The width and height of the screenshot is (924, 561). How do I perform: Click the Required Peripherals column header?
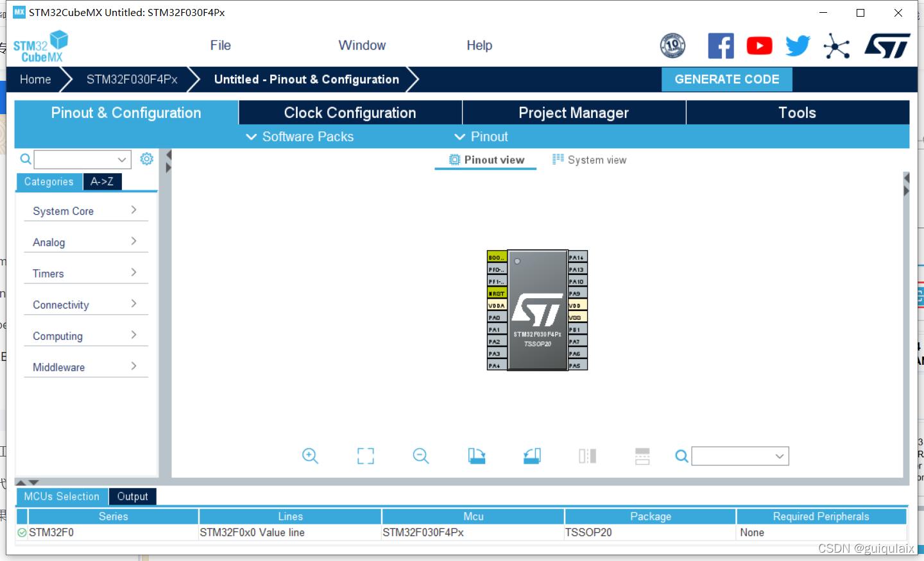pos(821,516)
